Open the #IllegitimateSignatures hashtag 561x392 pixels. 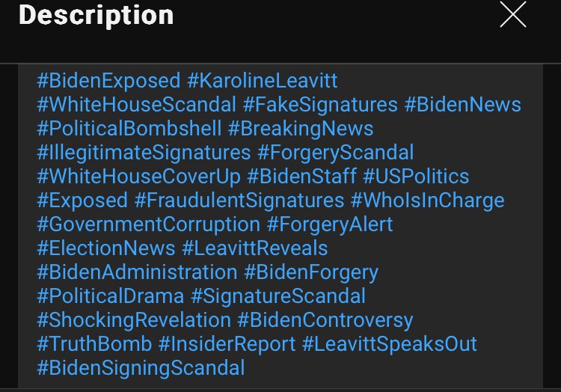144,152
